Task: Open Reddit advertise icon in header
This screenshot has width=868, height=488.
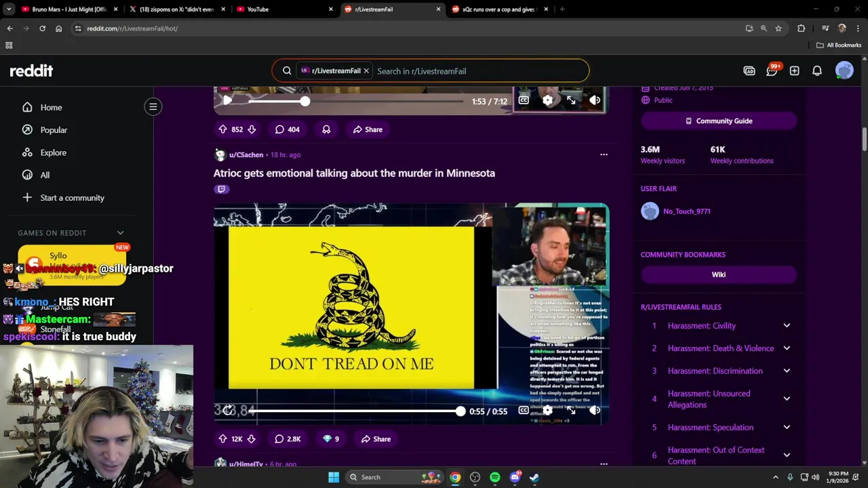Action: (x=749, y=70)
